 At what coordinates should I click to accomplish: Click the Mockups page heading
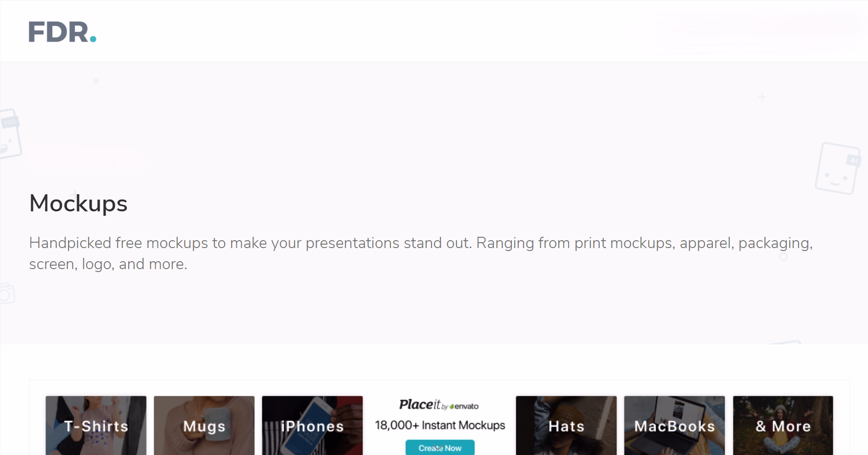coord(78,203)
